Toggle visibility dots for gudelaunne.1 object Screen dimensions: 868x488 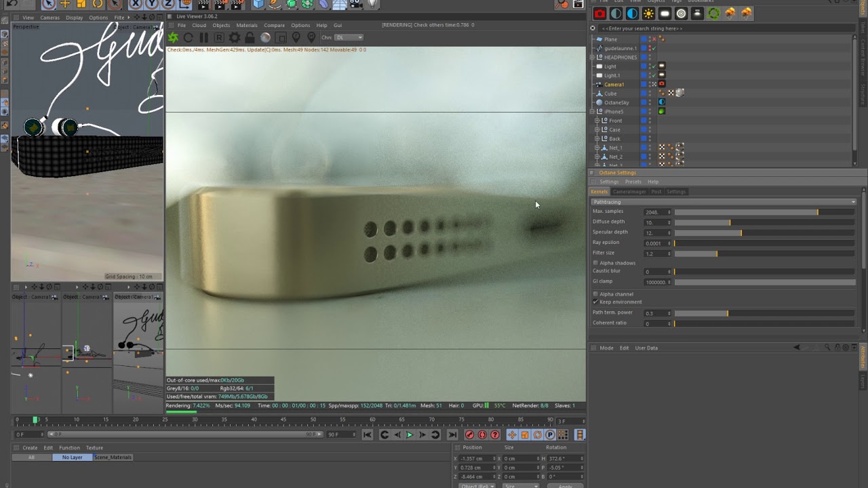click(650, 48)
